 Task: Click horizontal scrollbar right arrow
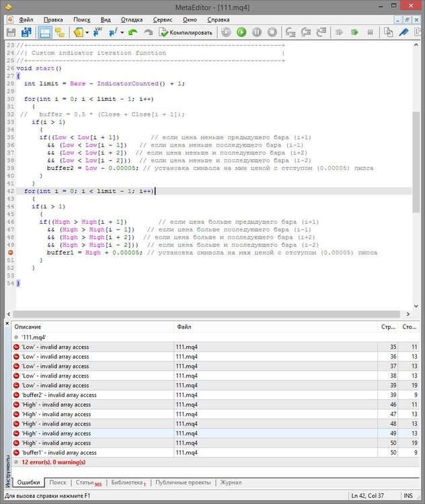(408, 314)
